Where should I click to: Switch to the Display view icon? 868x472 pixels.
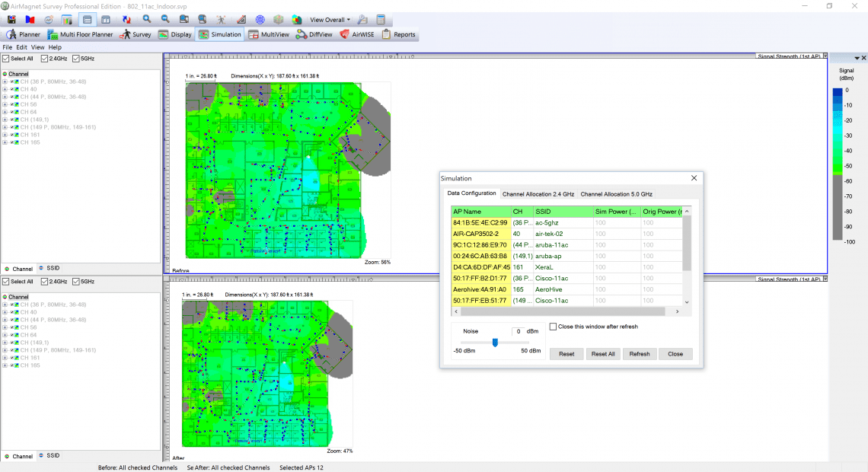click(x=174, y=34)
